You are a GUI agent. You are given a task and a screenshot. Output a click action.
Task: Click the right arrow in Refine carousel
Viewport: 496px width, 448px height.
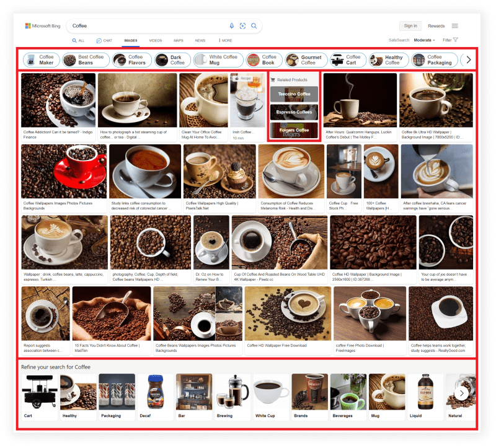pos(461,393)
